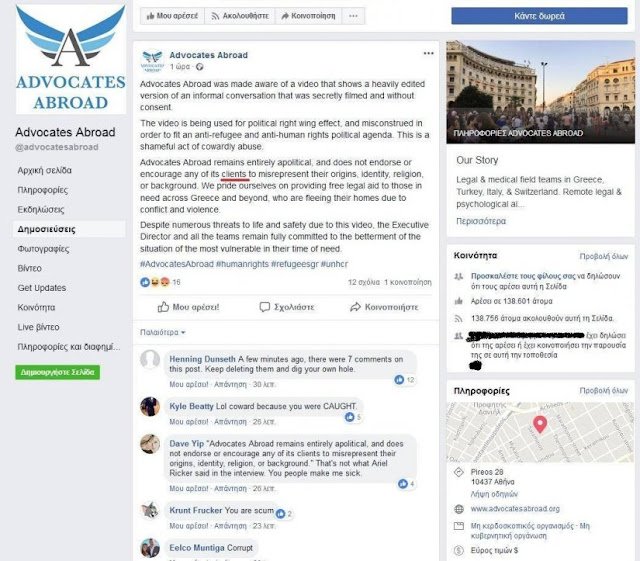Toggle the Μου αρέσει page like button
The image size is (640, 561).
pos(172,16)
